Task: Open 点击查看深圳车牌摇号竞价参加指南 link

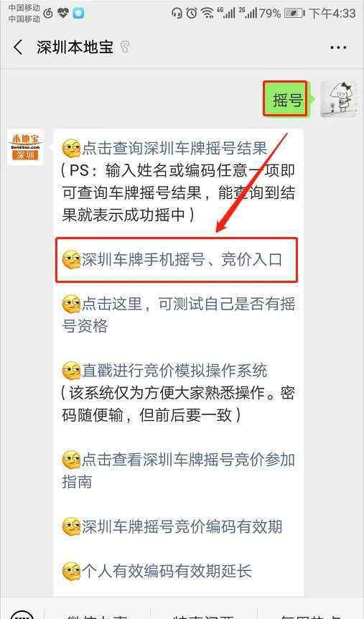Action: (x=179, y=470)
